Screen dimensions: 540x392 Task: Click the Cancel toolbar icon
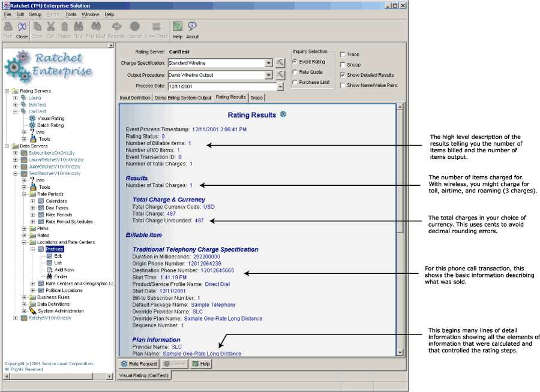click(134, 27)
